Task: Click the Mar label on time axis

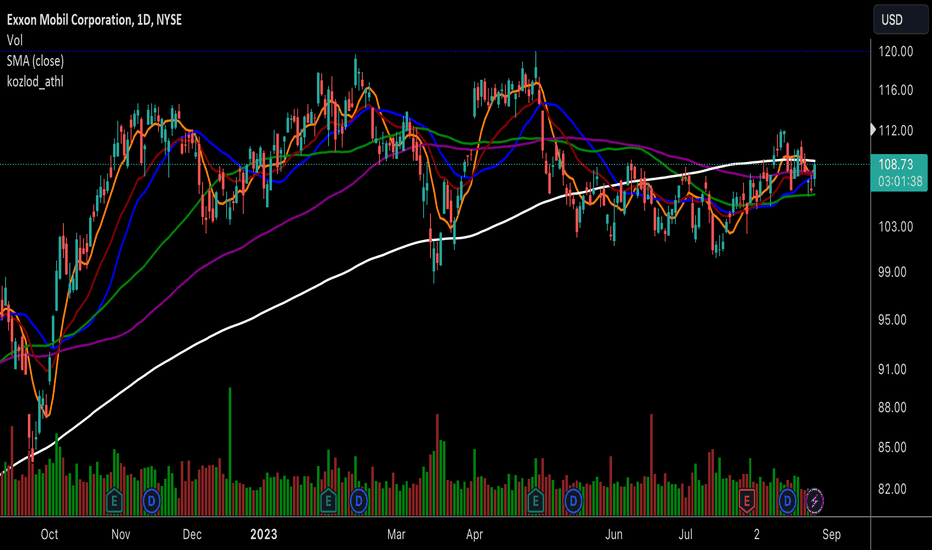Action: tap(396, 534)
